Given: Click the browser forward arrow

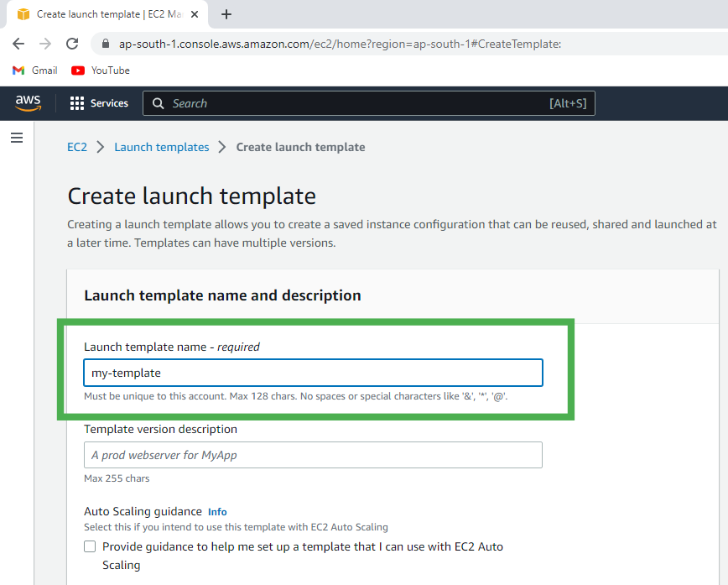Looking at the screenshot, I should pyautogui.click(x=45, y=44).
